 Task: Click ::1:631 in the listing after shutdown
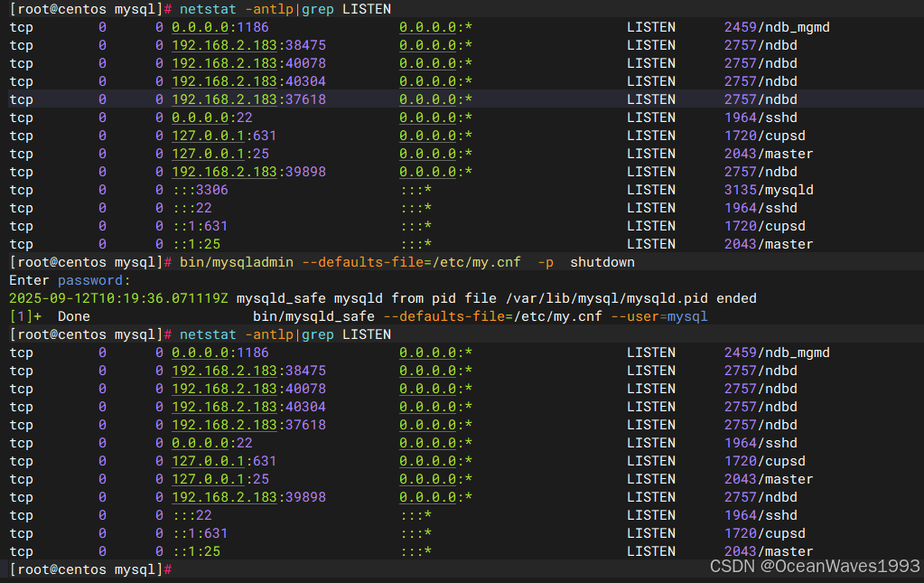201,533
